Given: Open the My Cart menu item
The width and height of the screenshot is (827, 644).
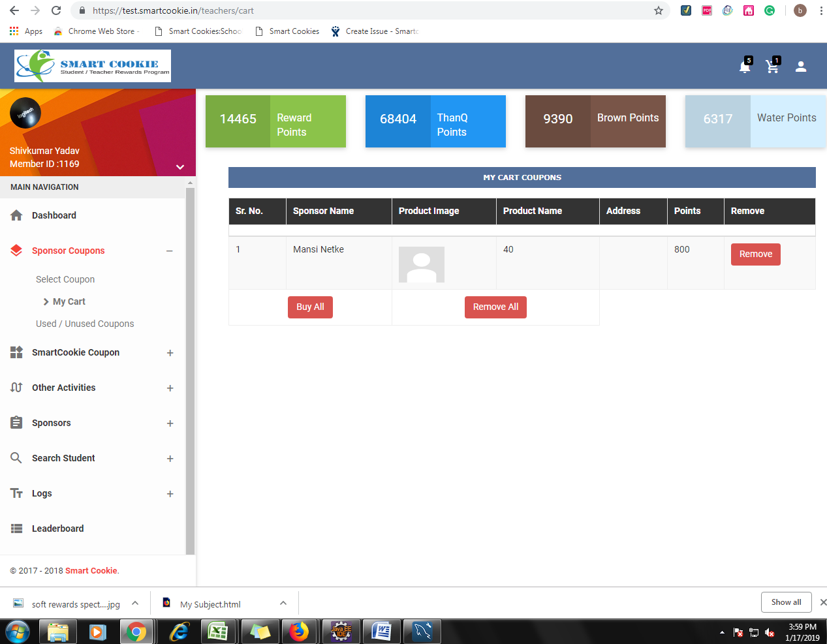Looking at the screenshot, I should (x=69, y=301).
